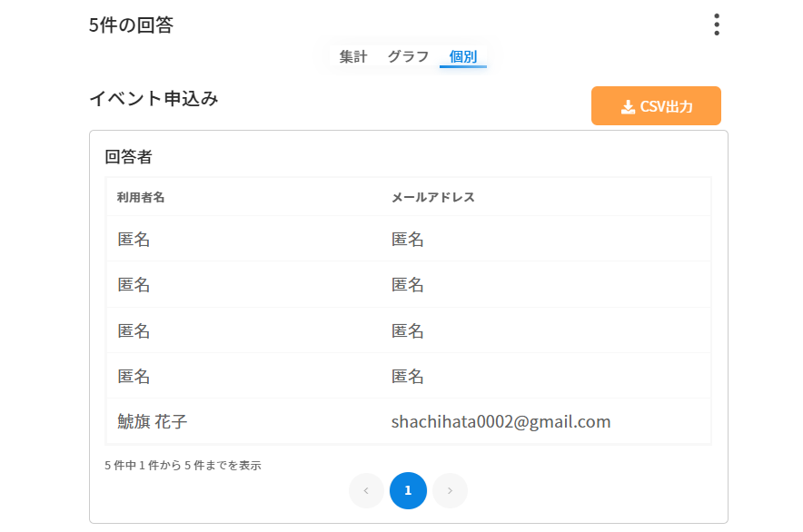Click the 利用者名 column header
Screen dimensions: 803x532
[x=141, y=197]
